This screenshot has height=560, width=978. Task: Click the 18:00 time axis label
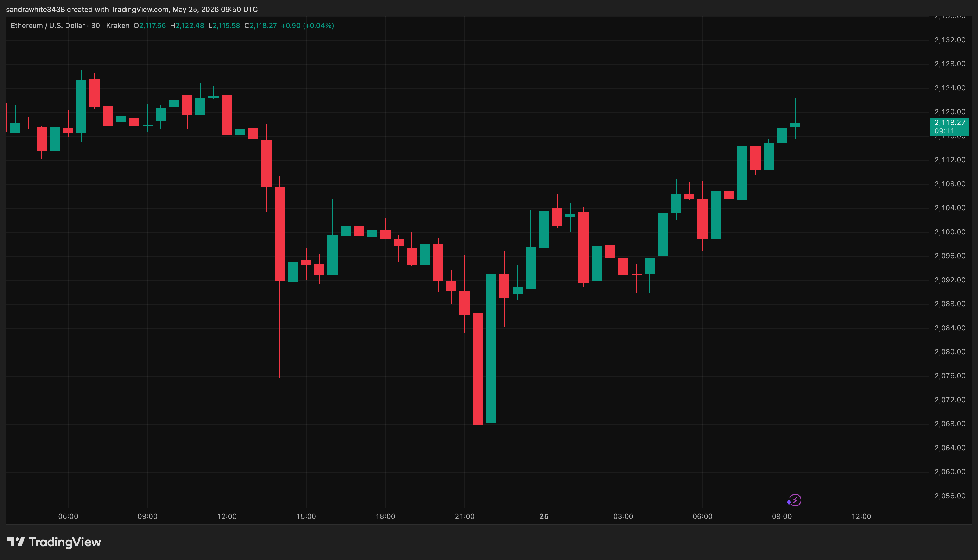pyautogui.click(x=385, y=516)
